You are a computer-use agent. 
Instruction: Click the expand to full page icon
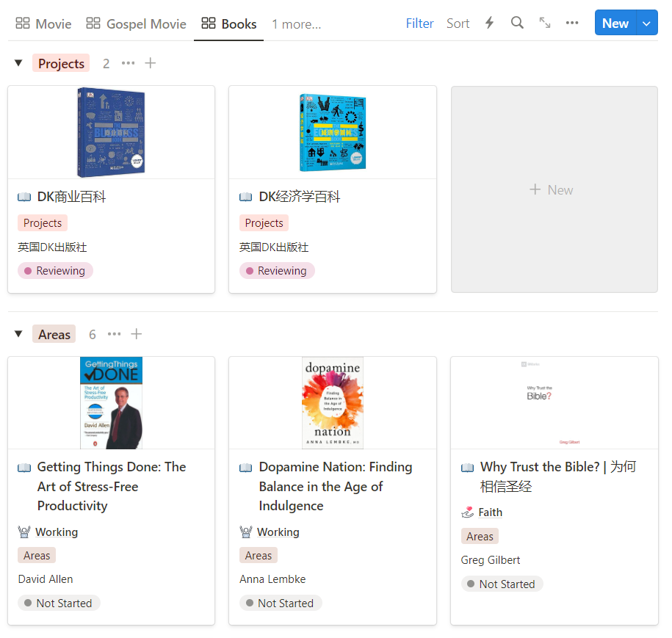(x=545, y=23)
